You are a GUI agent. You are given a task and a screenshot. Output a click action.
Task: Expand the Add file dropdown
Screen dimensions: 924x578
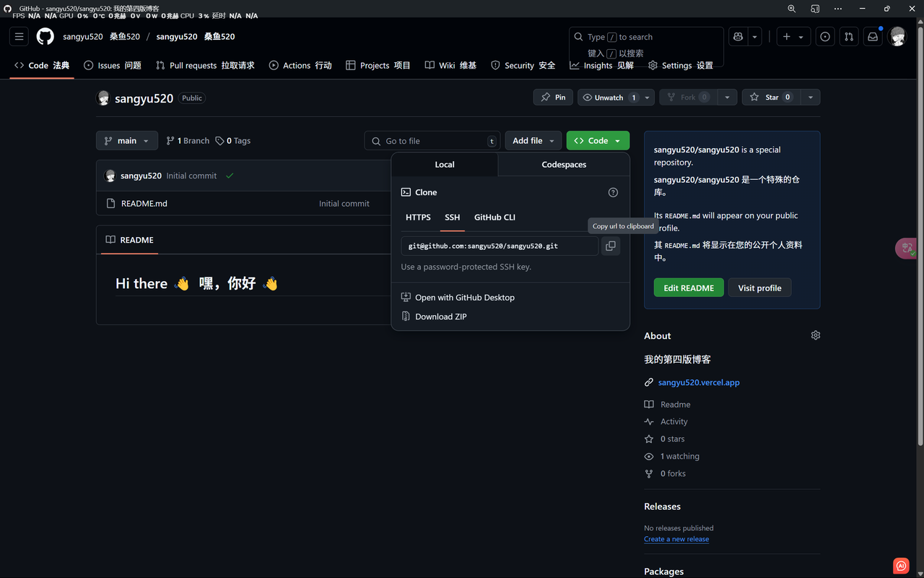tap(533, 141)
